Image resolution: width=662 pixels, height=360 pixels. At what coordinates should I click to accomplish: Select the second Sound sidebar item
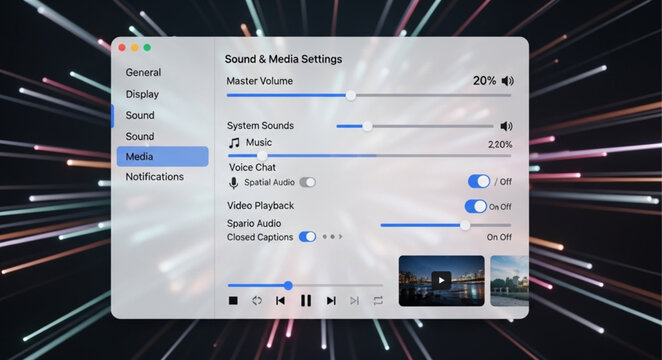click(x=140, y=136)
